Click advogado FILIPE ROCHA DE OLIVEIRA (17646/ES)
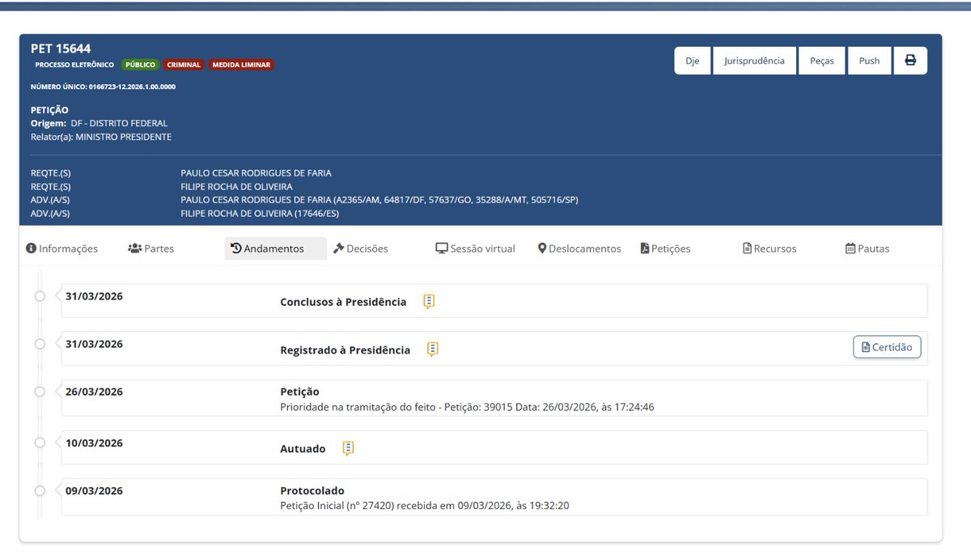Image resolution: width=971 pixels, height=560 pixels. click(x=261, y=214)
